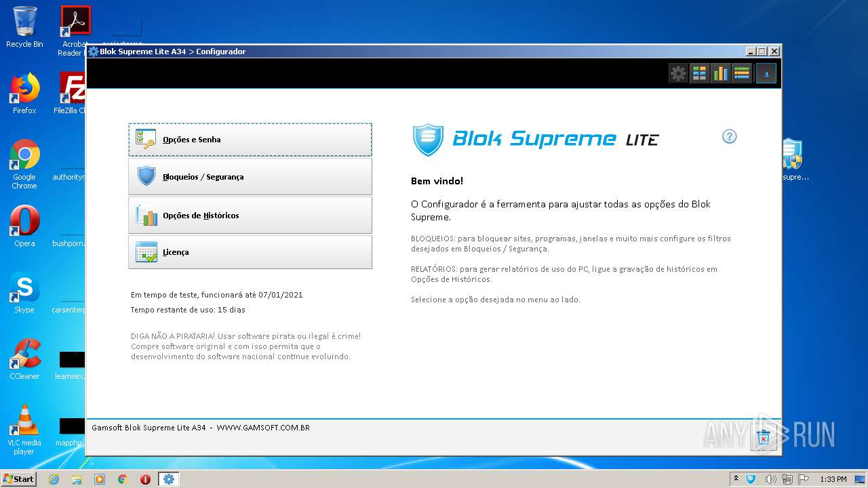
Task: Open Bloqueios / Segurança section
Action: [250, 177]
